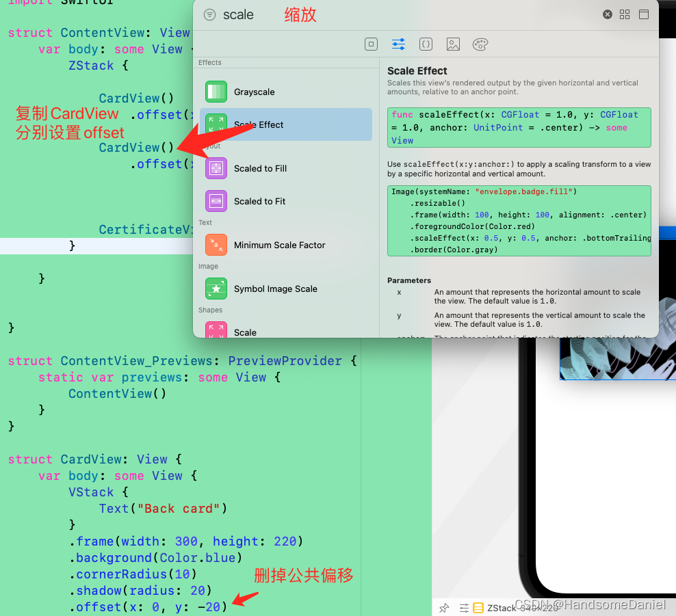Open the Modifiers library tab

tap(398, 44)
